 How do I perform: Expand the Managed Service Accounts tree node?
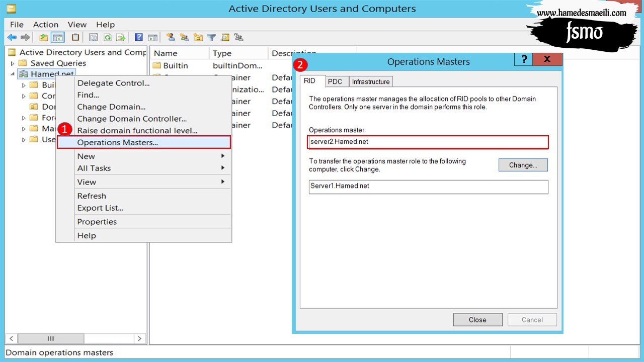(x=24, y=129)
